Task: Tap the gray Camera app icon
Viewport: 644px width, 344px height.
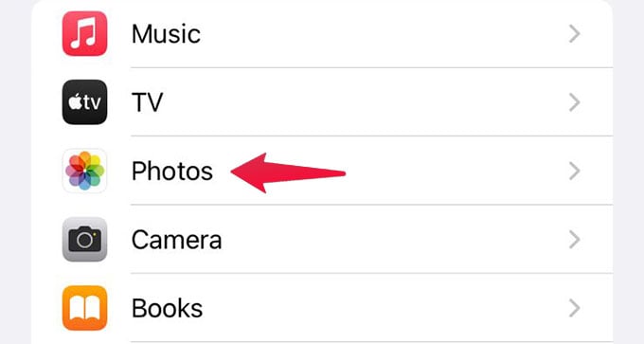Action: (84, 239)
